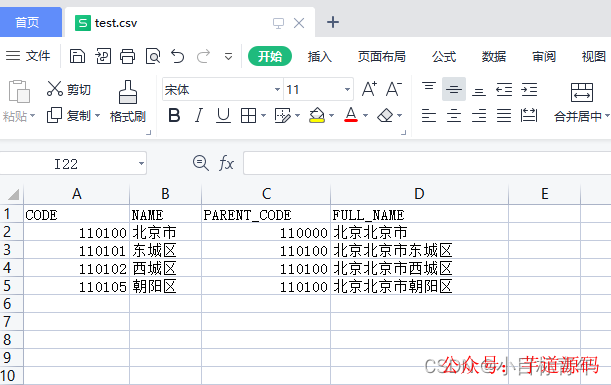Align text right
Image resolution: width=611 pixels, height=385 pixels.
tap(479, 116)
